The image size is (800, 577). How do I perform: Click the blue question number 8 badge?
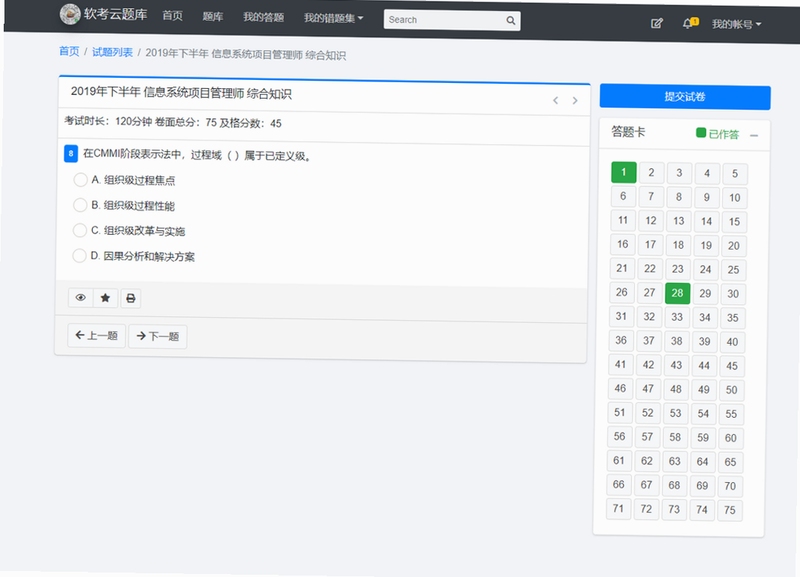71,153
